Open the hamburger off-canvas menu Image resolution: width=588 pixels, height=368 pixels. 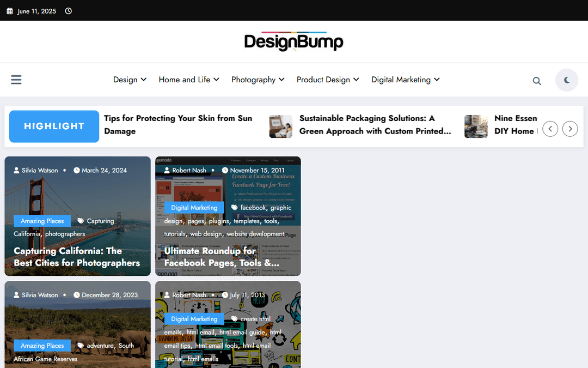click(16, 80)
